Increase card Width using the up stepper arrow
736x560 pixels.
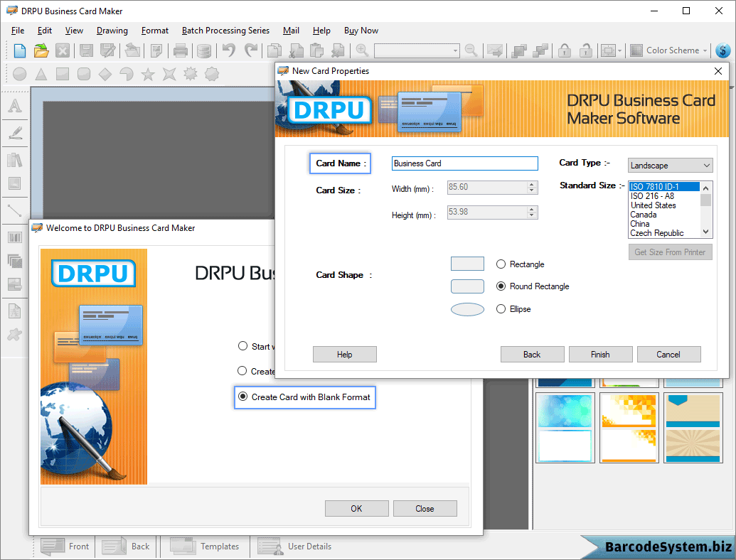tap(531, 184)
